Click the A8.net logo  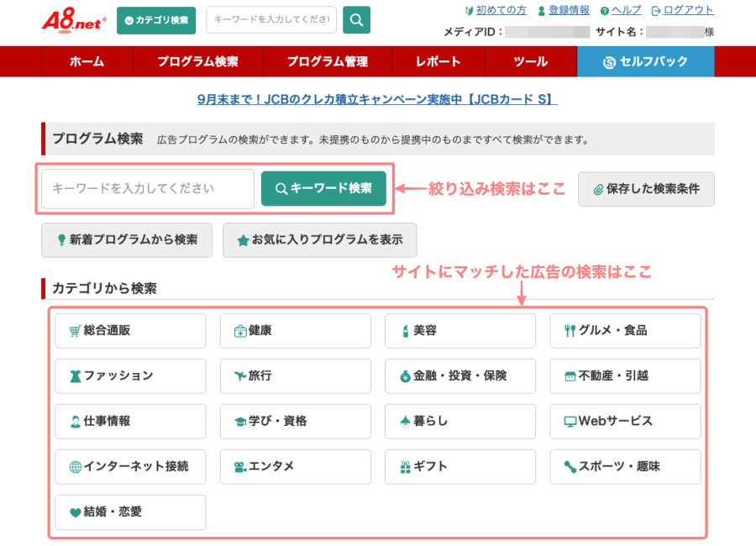click(74, 19)
